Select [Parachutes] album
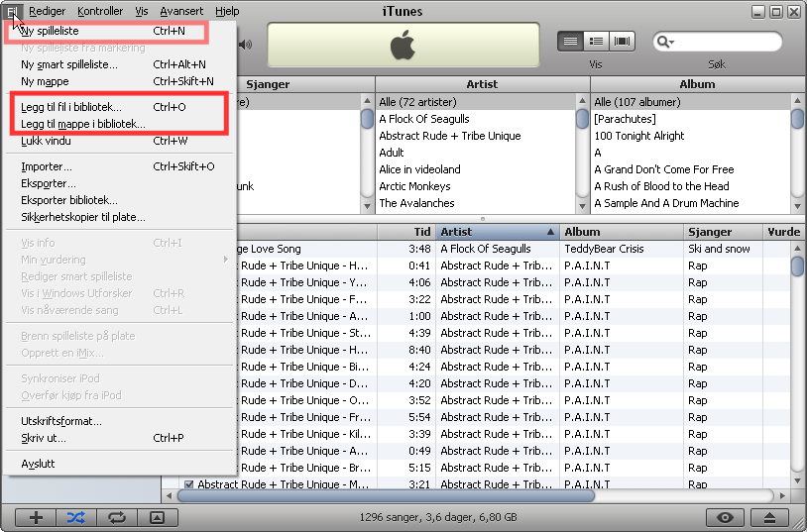 (691, 119)
